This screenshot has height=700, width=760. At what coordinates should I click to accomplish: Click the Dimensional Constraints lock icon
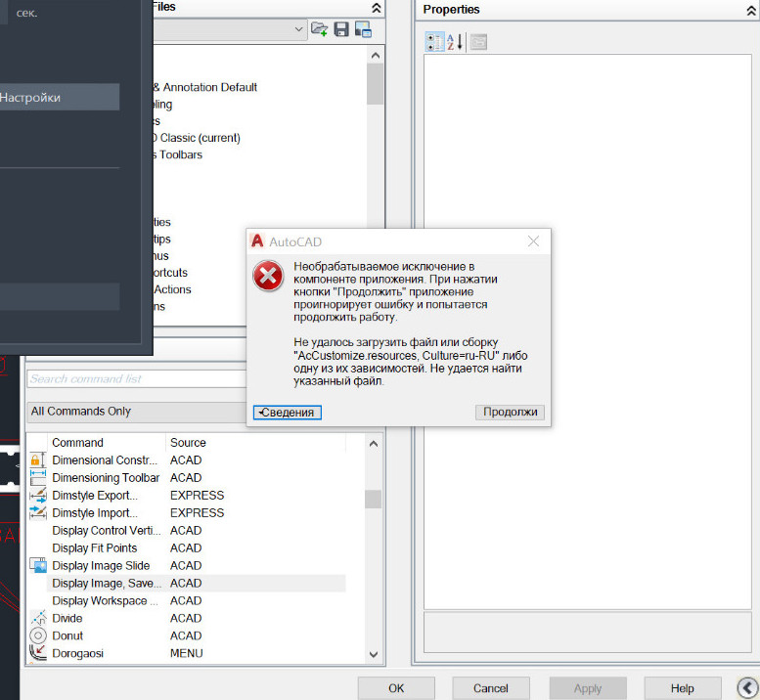tap(38, 459)
